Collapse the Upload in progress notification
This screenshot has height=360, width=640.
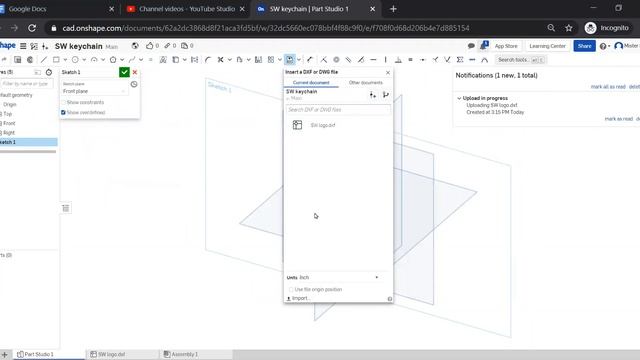click(459, 98)
